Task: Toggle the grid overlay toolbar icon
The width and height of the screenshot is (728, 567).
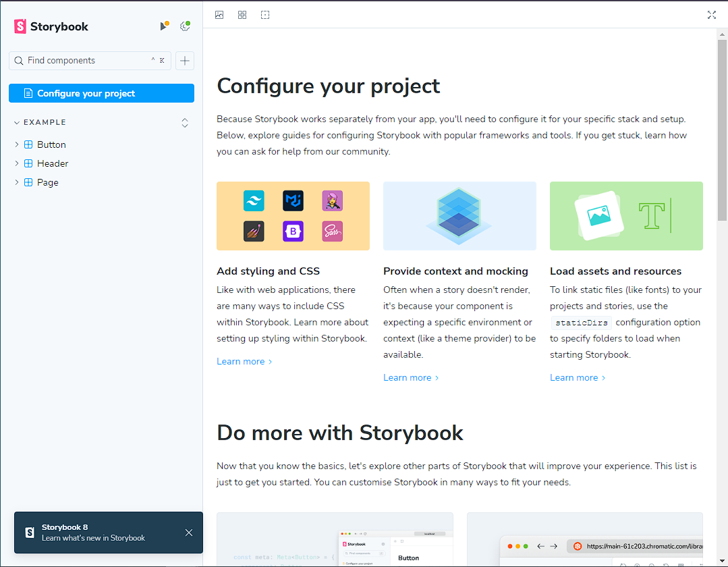Action: (242, 15)
